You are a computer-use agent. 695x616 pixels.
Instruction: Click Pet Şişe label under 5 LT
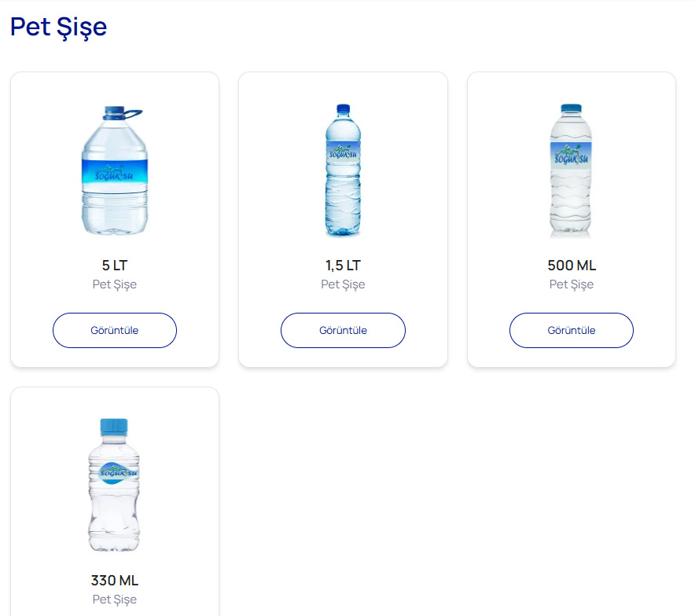tap(114, 284)
